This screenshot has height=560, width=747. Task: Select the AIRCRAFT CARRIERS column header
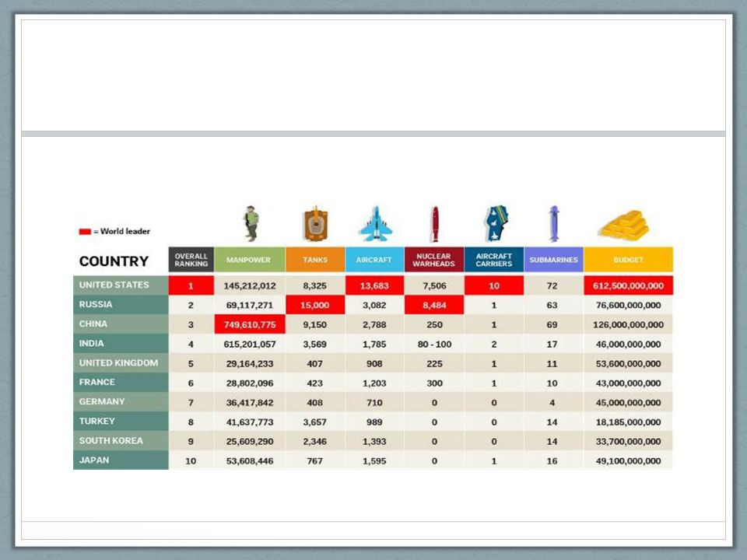coord(494,260)
